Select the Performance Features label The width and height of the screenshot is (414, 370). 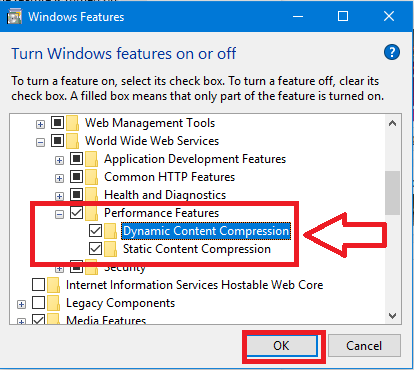click(x=161, y=213)
